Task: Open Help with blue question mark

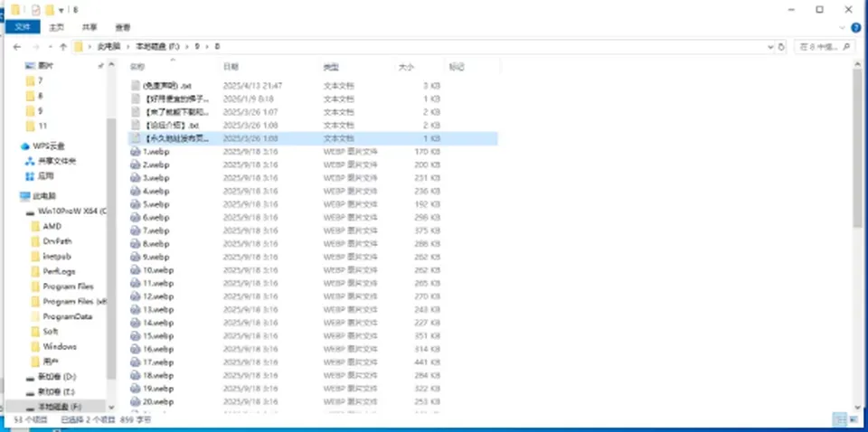Action: point(856,27)
